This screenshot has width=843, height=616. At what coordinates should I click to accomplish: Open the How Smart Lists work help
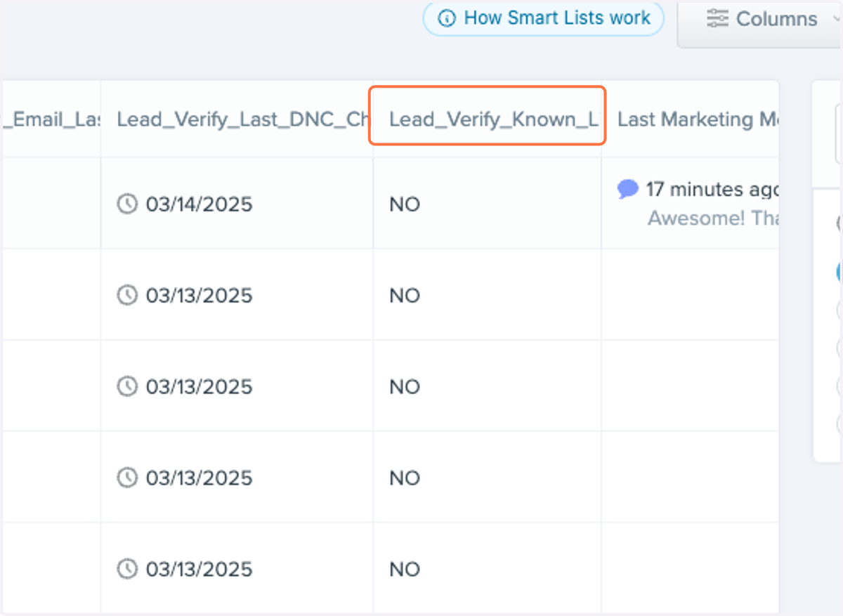click(543, 18)
